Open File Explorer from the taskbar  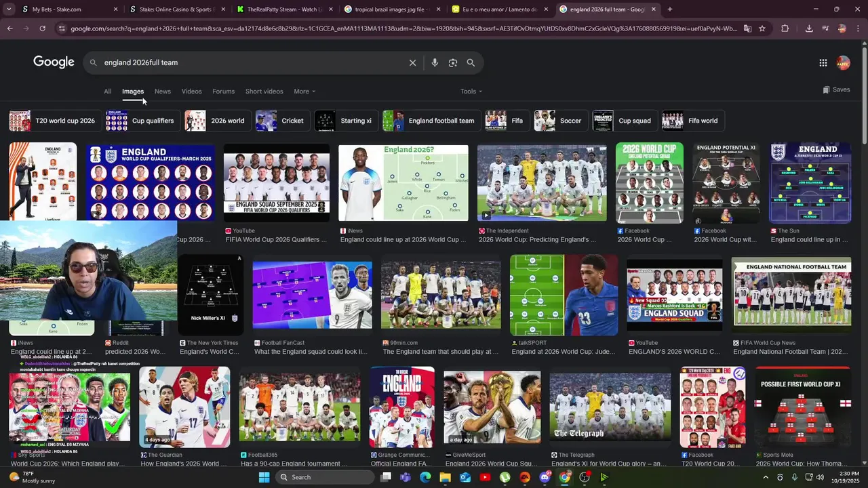(x=445, y=477)
